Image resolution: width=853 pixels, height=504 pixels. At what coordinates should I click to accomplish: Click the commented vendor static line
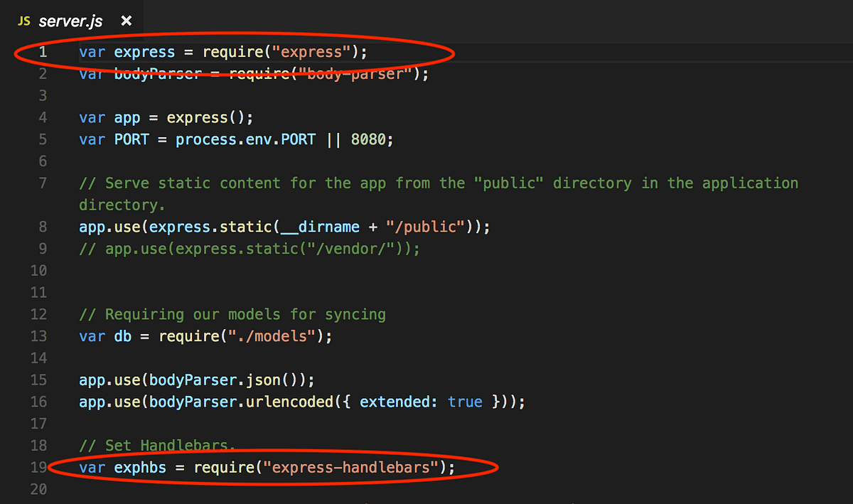click(x=249, y=248)
